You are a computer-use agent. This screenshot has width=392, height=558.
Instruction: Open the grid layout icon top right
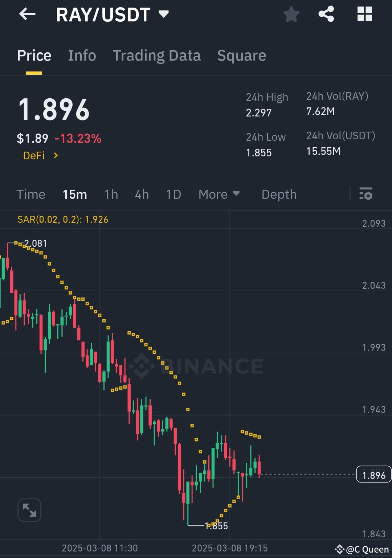pyautogui.click(x=364, y=15)
